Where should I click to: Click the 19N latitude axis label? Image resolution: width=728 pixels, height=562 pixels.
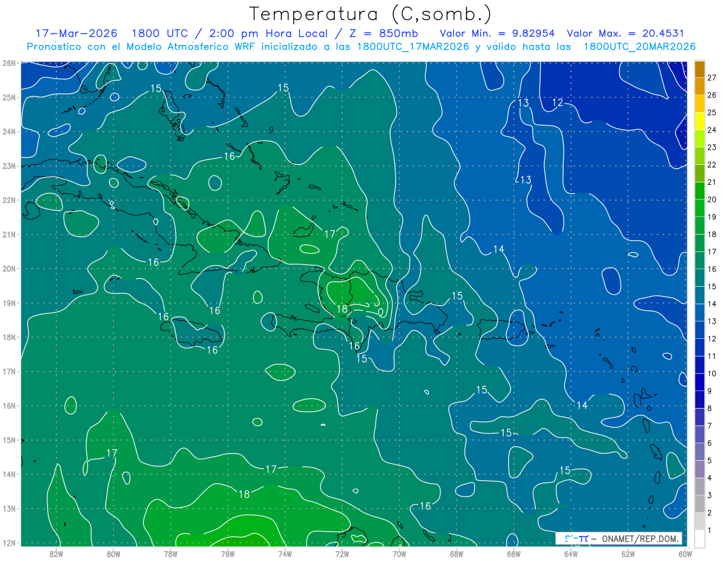[x=8, y=303]
